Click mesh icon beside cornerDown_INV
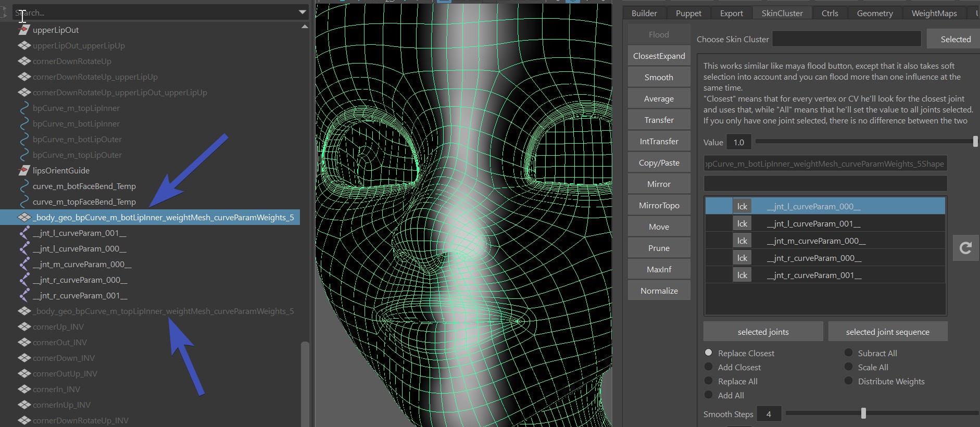Image resolution: width=980 pixels, height=427 pixels. [x=24, y=358]
